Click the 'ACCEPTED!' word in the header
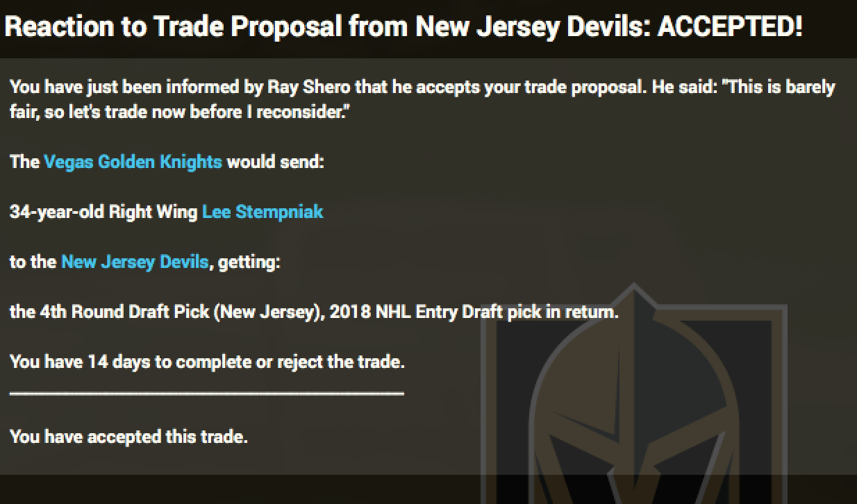 [x=729, y=27]
